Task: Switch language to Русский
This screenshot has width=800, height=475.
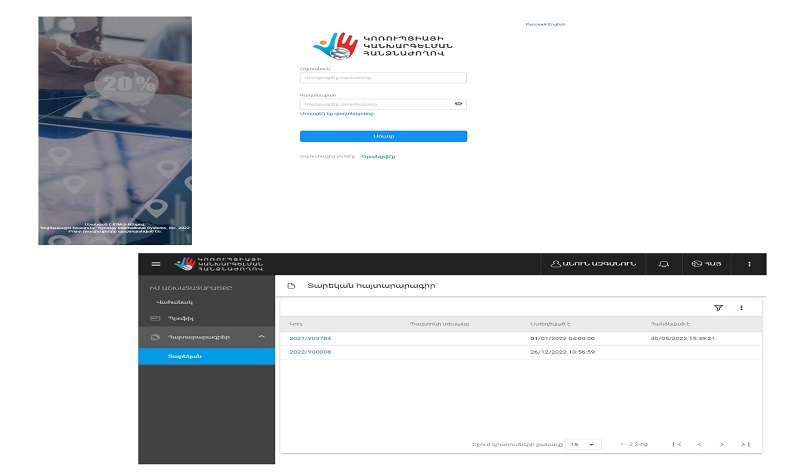Action: click(x=536, y=24)
